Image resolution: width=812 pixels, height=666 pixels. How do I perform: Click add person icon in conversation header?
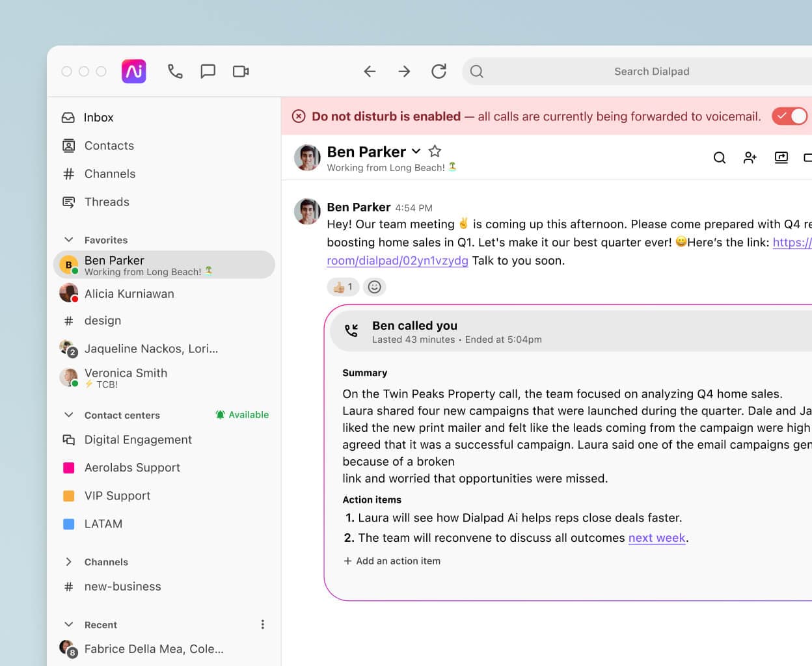click(750, 157)
